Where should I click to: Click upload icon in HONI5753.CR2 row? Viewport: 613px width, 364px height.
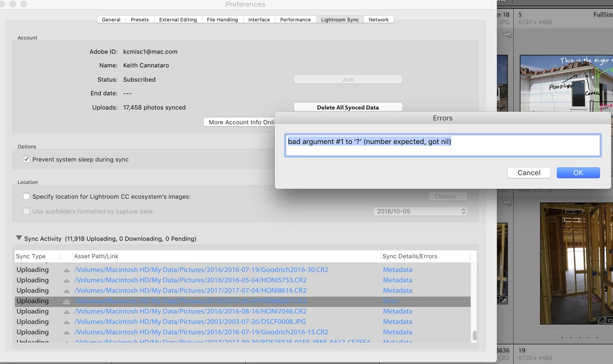pyautogui.click(x=66, y=281)
